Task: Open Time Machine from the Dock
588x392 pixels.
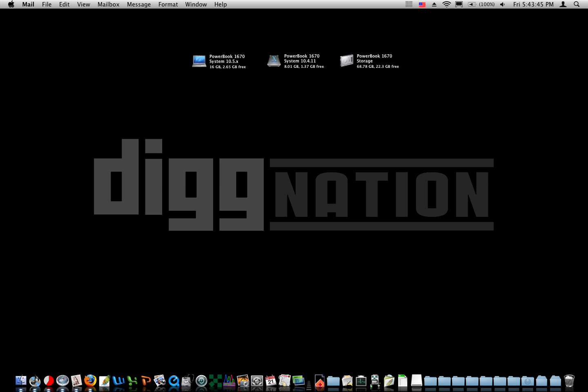Action: (201, 381)
